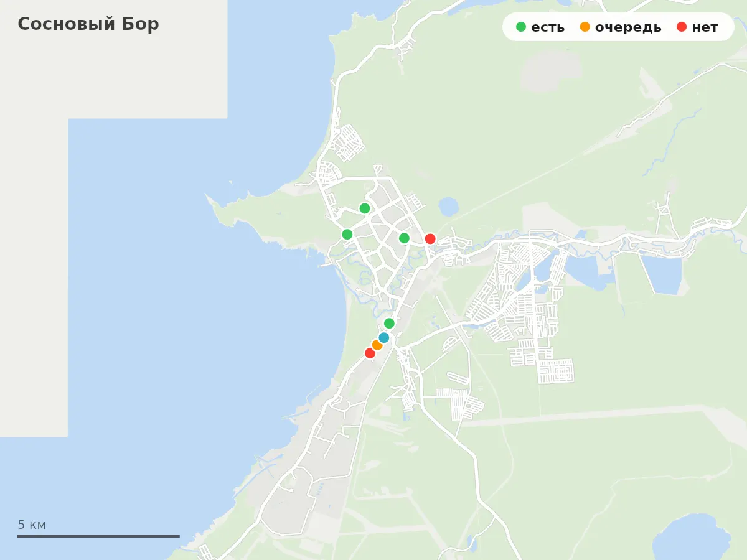Image resolution: width=747 pixels, height=560 pixels.
Task: Click the "есть" legend label
Action: (548, 27)
